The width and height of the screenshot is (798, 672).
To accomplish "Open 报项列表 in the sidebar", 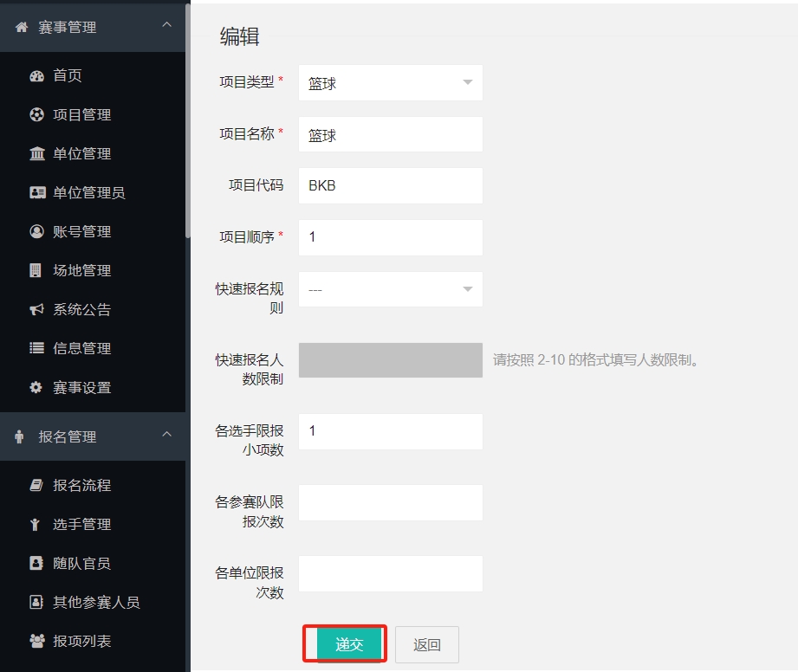I will point(81,642).
